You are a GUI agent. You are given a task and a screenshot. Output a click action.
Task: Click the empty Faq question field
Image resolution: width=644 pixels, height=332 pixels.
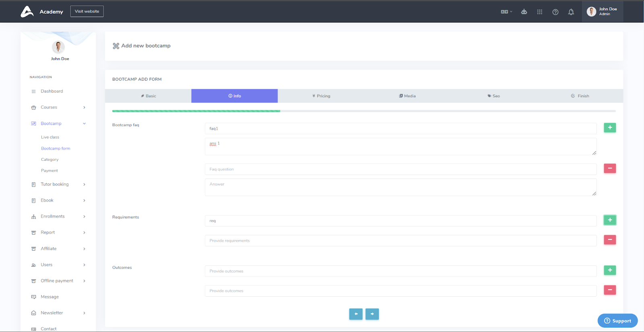point(400,169)
